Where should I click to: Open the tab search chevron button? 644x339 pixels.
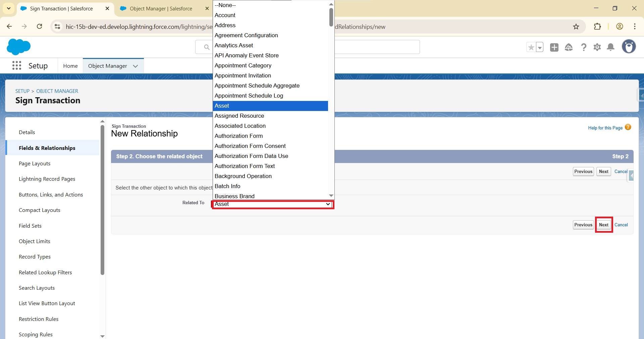(9, 8)
